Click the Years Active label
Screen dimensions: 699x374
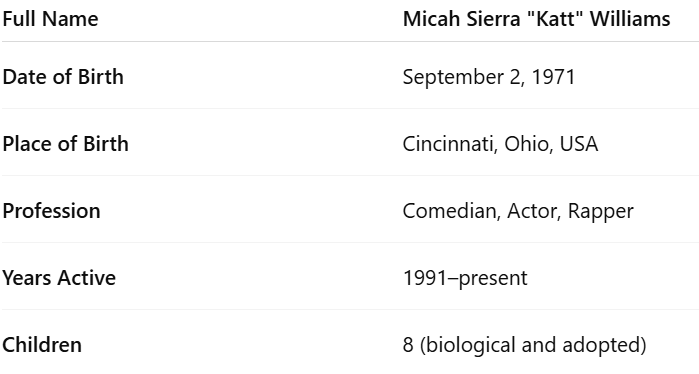point(59,278)
